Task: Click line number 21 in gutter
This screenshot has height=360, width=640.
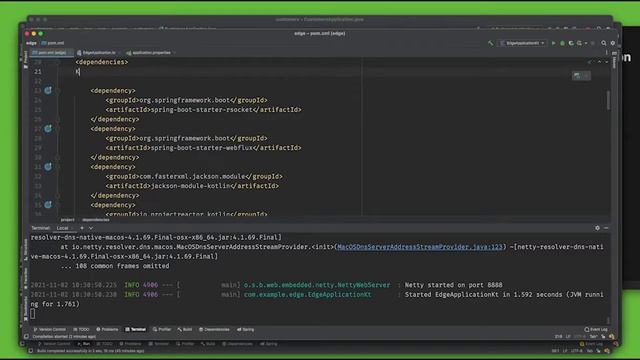Action: (38, 71)
